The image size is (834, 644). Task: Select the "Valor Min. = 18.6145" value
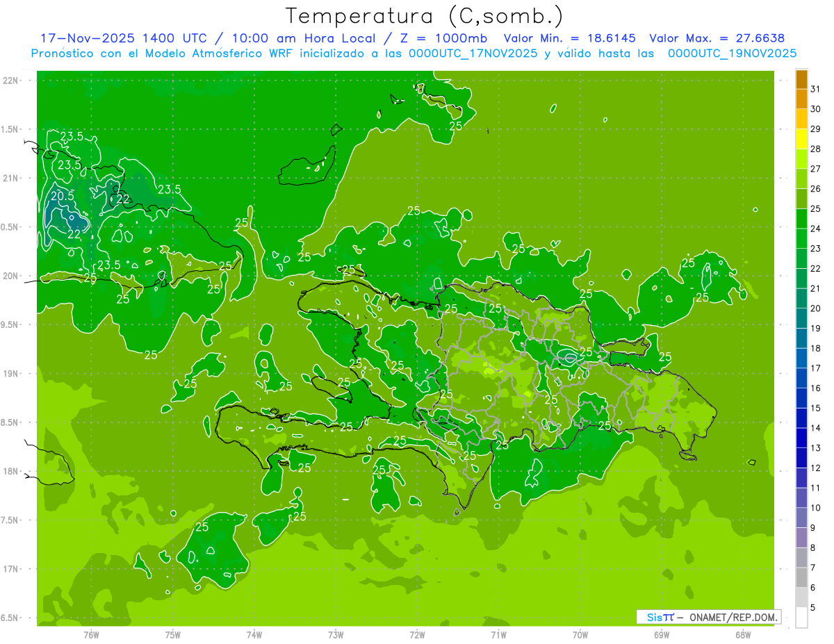point(570,38)
